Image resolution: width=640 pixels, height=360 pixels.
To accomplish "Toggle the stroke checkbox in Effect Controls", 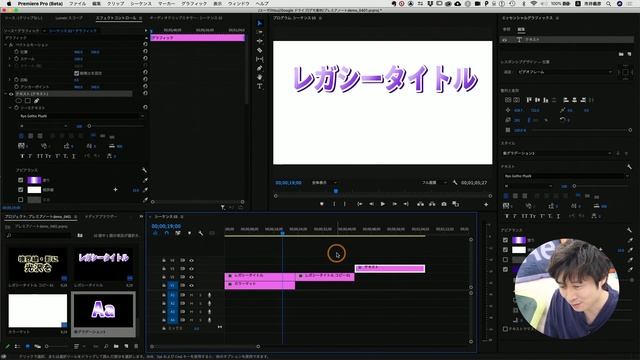I will pos(21,190).
